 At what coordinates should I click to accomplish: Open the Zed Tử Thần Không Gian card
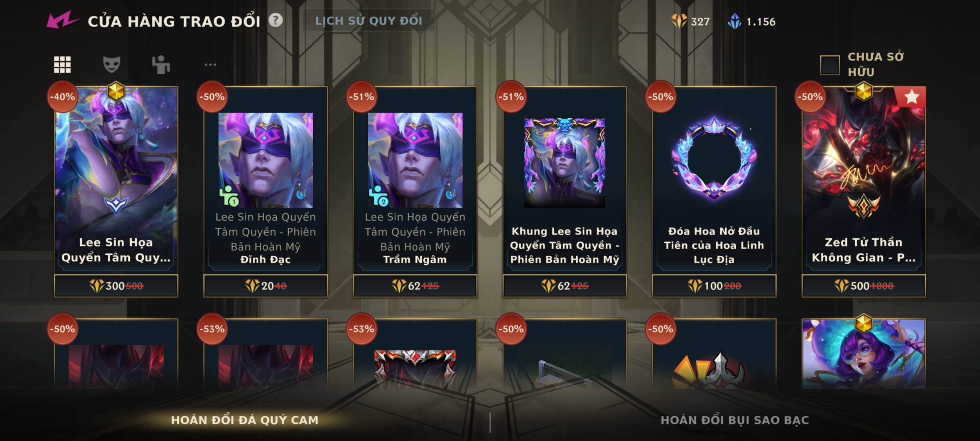[864, 180]
